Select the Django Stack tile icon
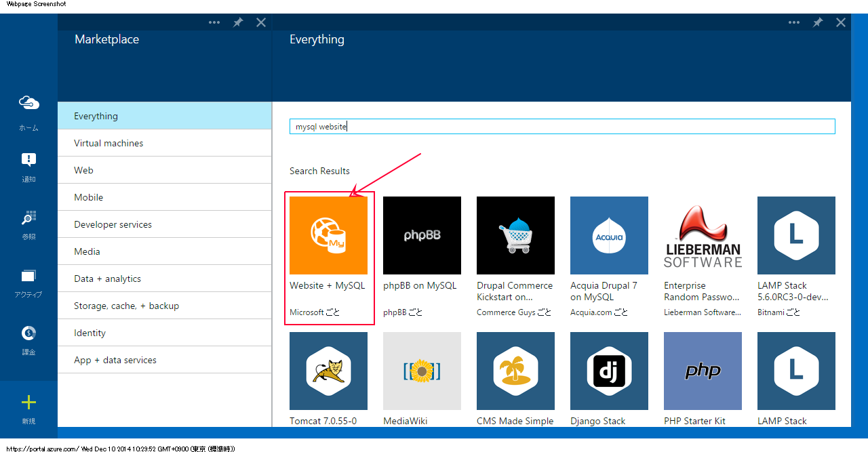The height and width of the screenshot is (452, 868). (x=609, y=371)
